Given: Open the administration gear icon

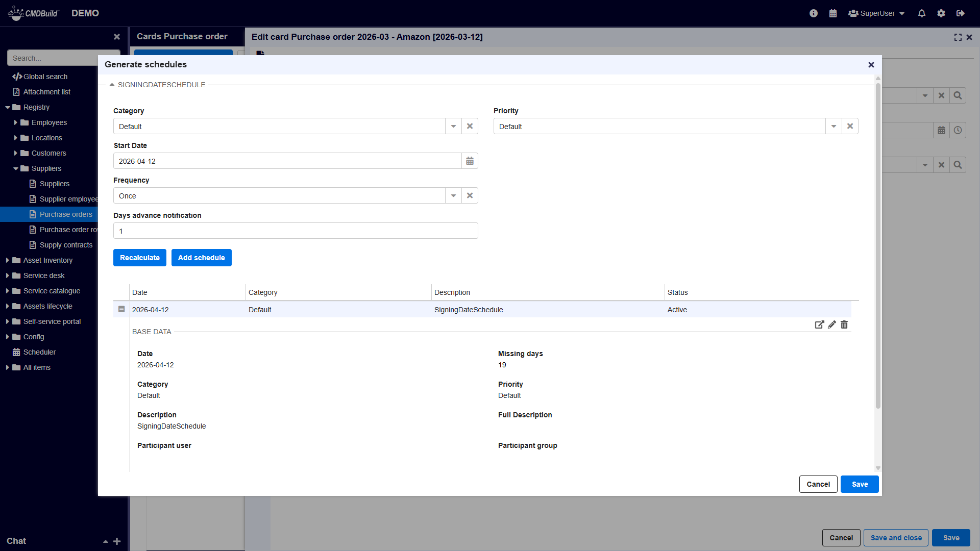Looking at the screenshot, I should [x=941, y=13].
